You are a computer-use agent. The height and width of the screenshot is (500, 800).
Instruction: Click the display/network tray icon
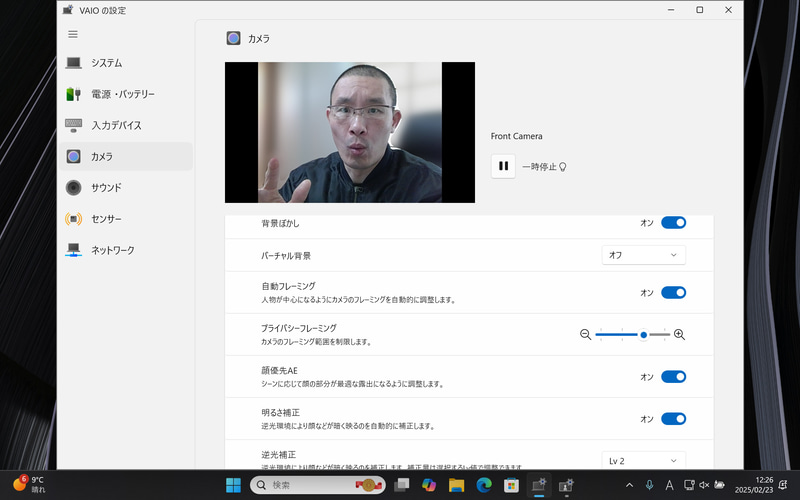click(689, 485)
